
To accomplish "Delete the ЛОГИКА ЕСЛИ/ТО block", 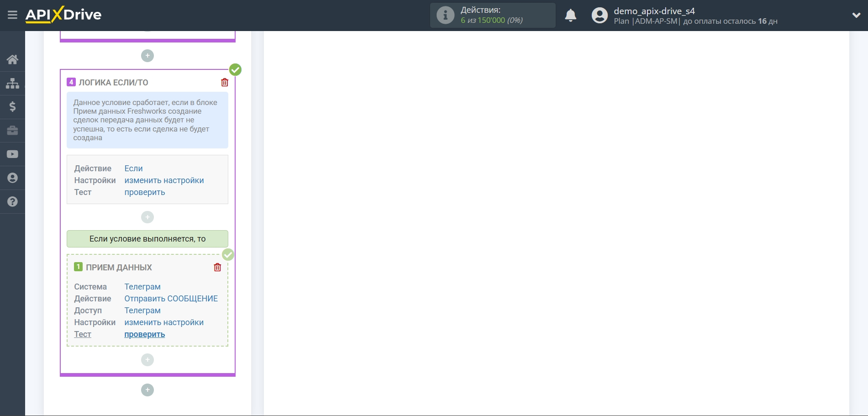I will click(x=225, y=83).
